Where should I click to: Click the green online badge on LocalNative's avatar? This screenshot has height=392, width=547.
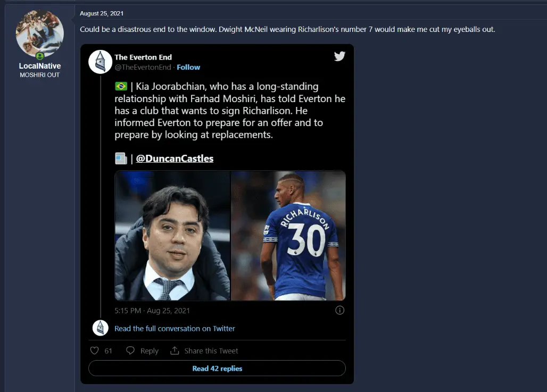pyautogui.click(x=40, y=55)
